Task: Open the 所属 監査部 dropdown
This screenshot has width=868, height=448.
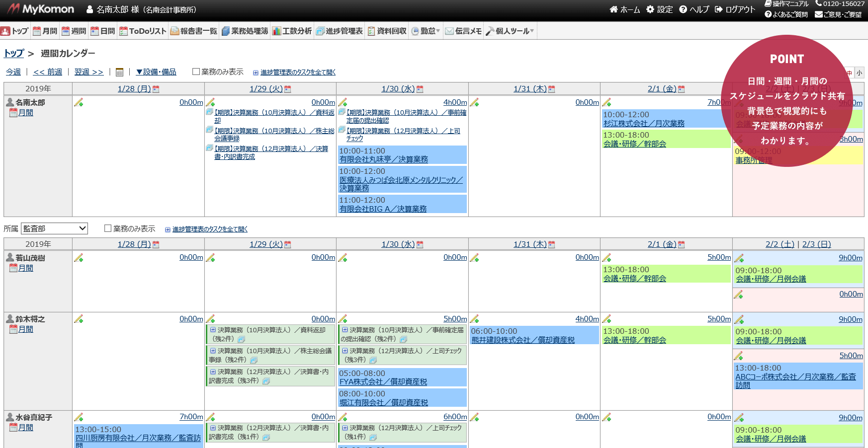Action: coord(54,228)
